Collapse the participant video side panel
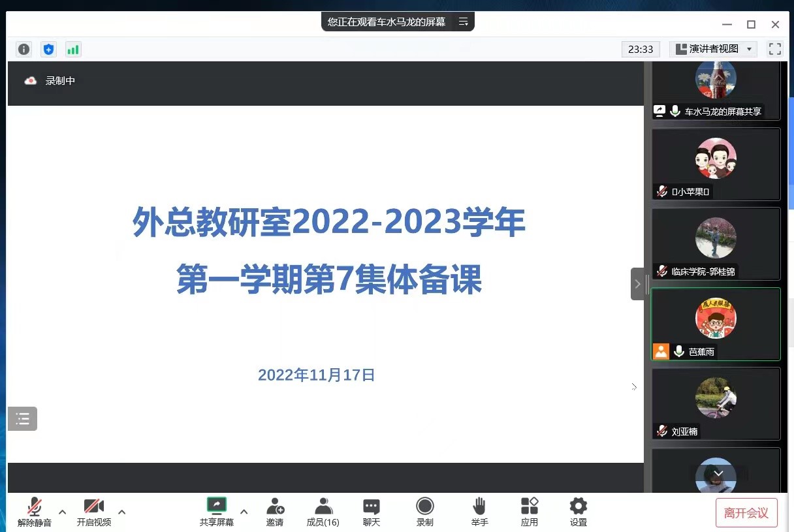This screenshot has height=532, width=794. click(637, 284)
